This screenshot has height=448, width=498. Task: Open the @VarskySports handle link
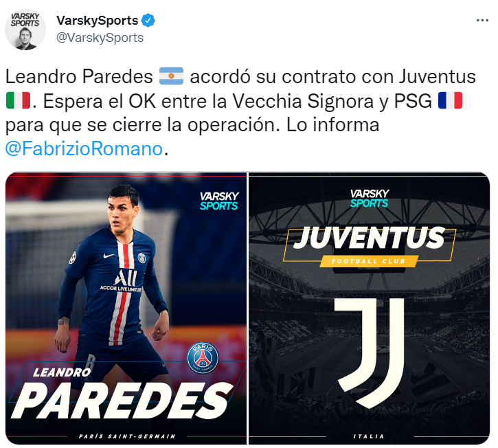pyautogui.click(x=100, y=38)
